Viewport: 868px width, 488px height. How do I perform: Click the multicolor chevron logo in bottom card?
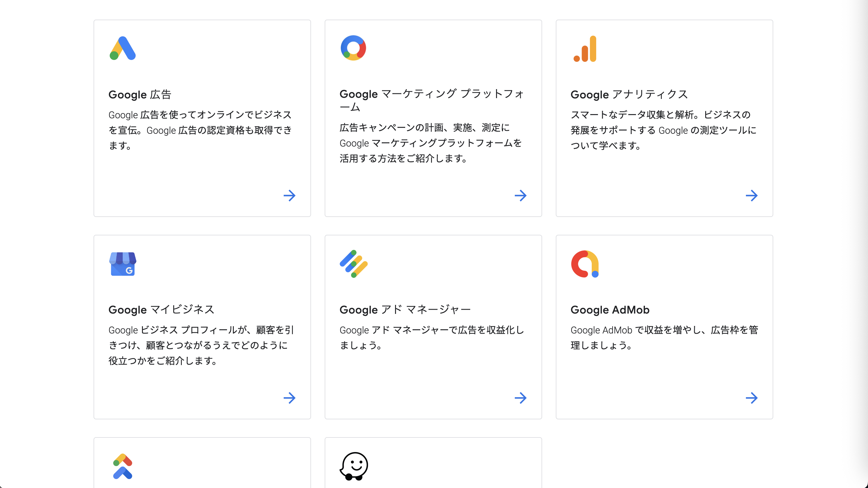pyautogui.click(x=123, y=466)
